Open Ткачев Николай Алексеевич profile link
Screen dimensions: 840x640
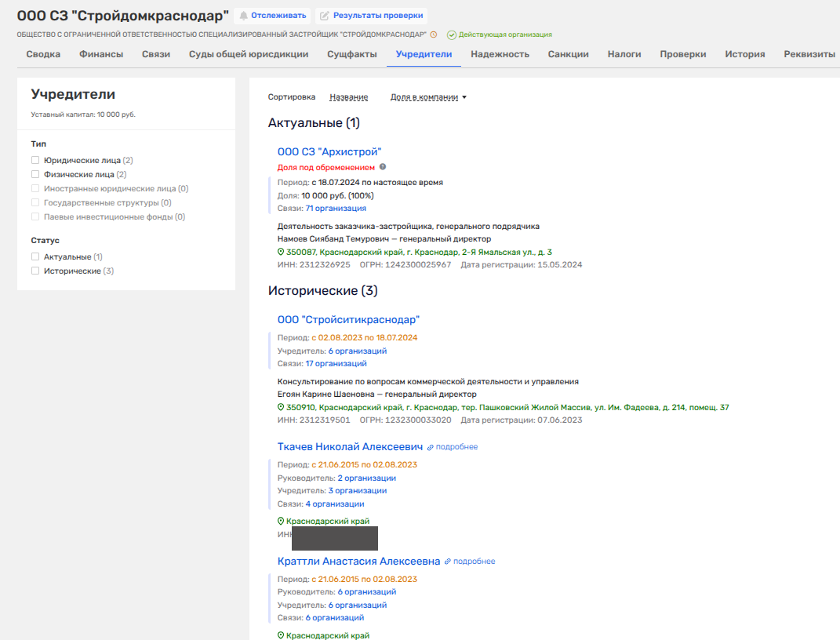pos(350,446)
